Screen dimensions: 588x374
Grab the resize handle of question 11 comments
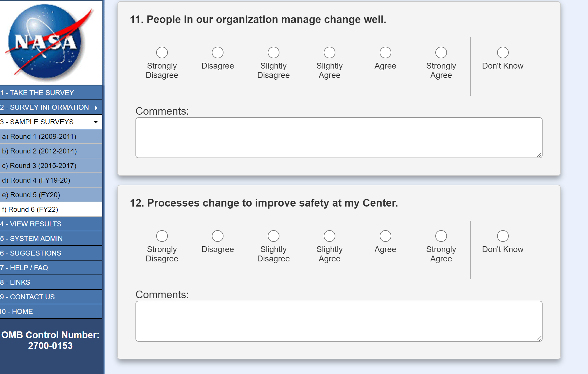(539, 155)
